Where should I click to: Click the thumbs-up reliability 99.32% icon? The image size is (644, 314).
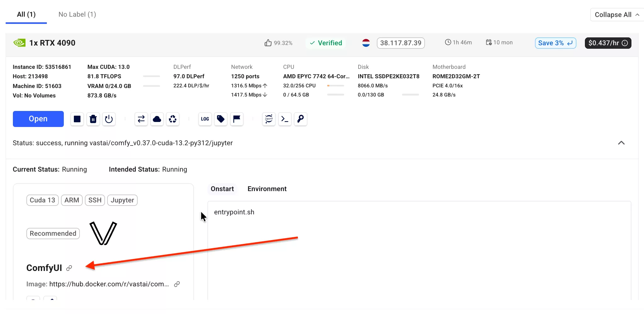pyautogui.click(x=268, y=43)
